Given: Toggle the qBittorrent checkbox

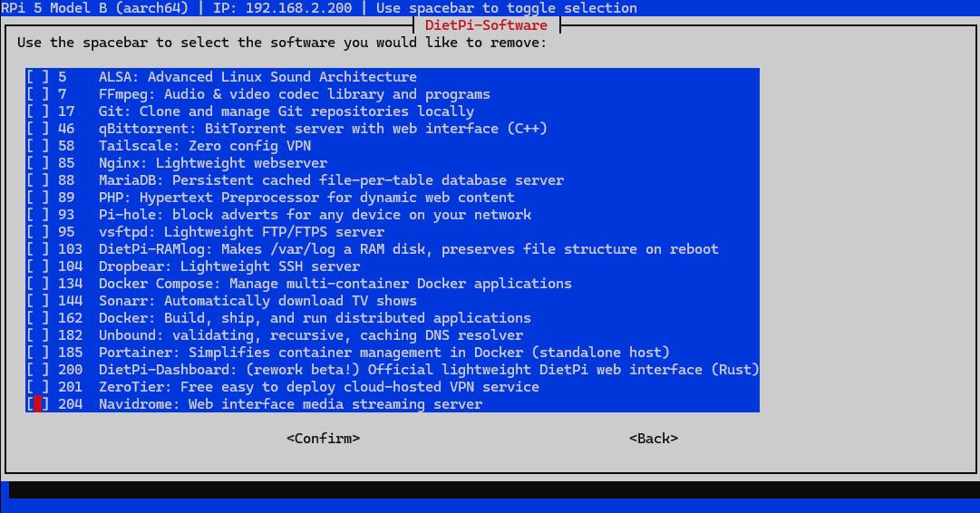Looking at the screenshot, I should click(x=37, y=129).
